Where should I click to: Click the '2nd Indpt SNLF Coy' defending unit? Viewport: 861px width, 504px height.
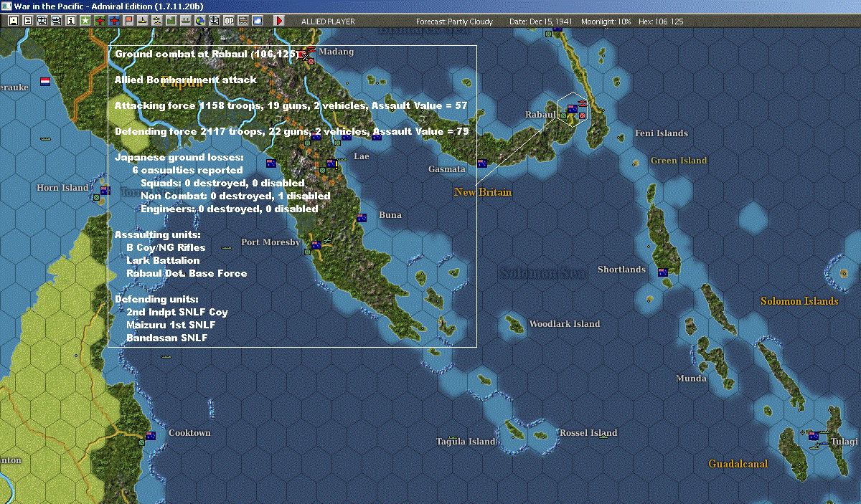tap(177, 312)
